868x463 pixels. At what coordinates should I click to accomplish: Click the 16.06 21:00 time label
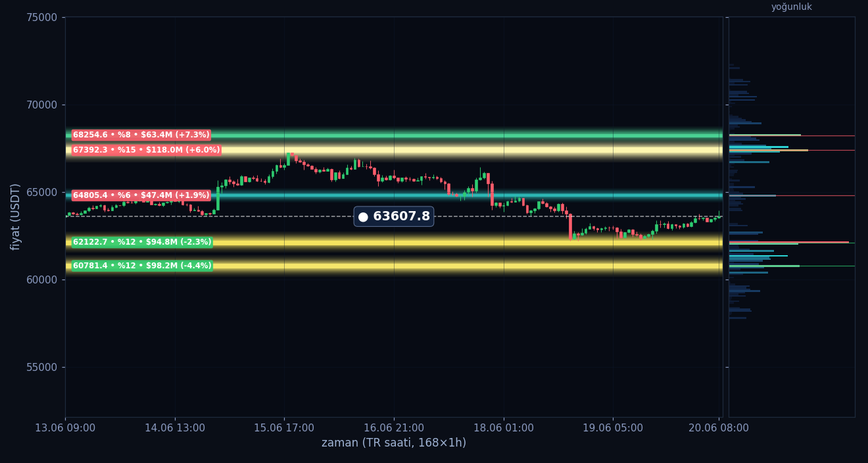click(x=394, y=428)
